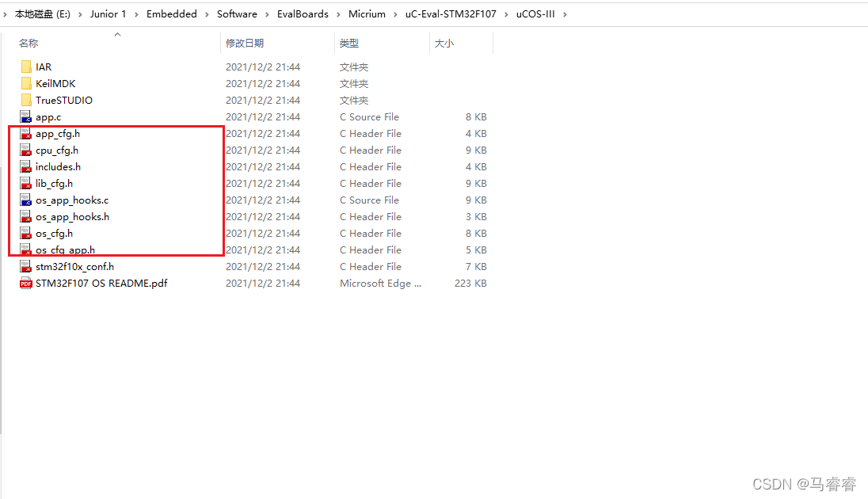Expand the chevron after Embedded breadcrumb
Screen dimensions: 868x499
coord(207,14)
